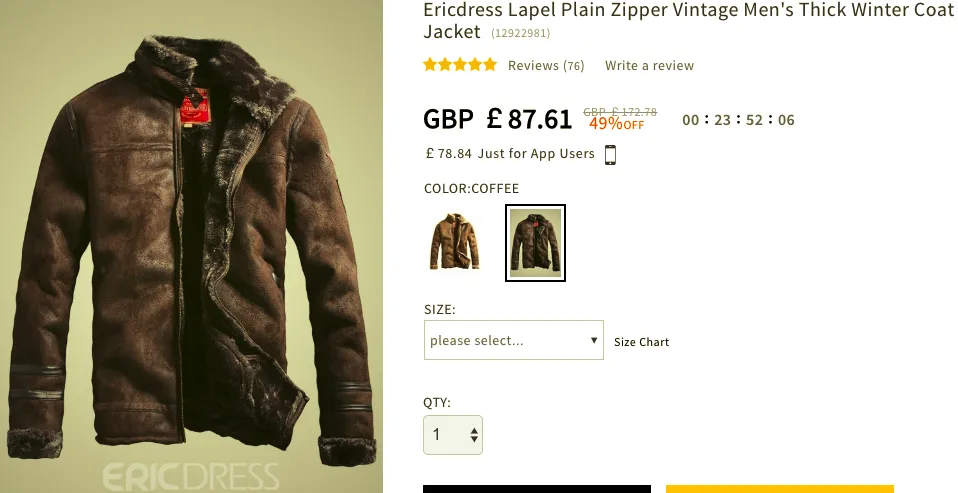
Task: Click the five-star rating icons
Action: point(460,65)
